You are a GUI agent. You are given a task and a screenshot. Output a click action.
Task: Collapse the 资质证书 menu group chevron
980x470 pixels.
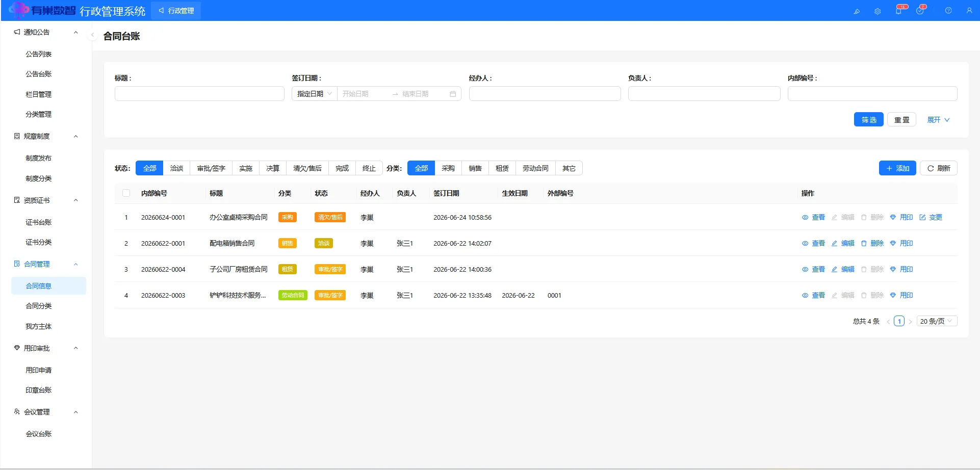(76, 200)
